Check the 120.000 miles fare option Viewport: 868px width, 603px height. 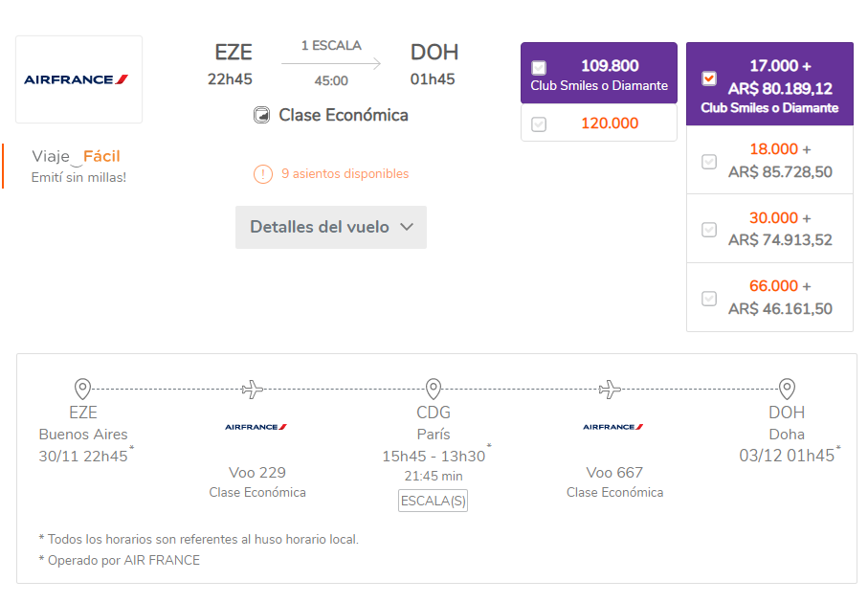click(539, 124)
